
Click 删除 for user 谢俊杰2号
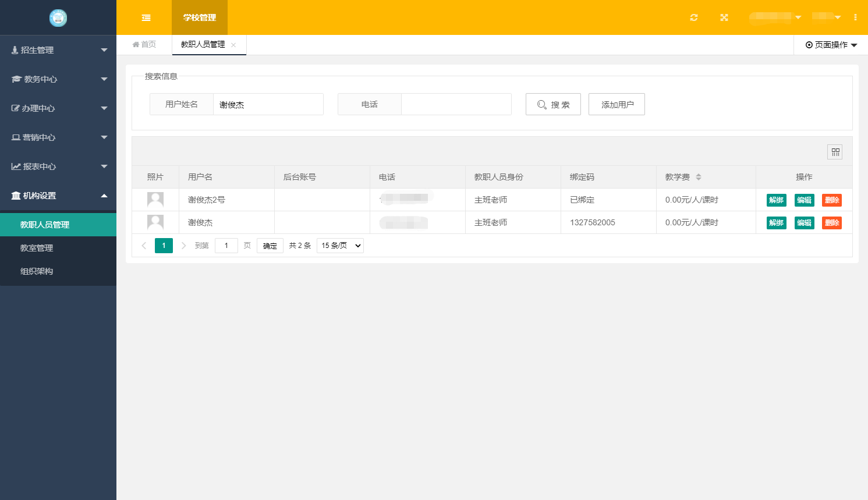pos(831,200)
